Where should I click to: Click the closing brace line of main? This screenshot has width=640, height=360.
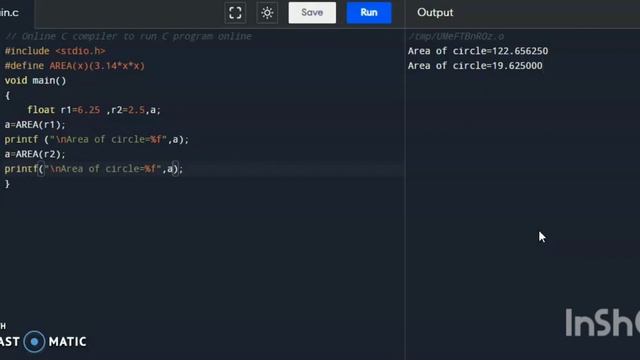[7, 184]
